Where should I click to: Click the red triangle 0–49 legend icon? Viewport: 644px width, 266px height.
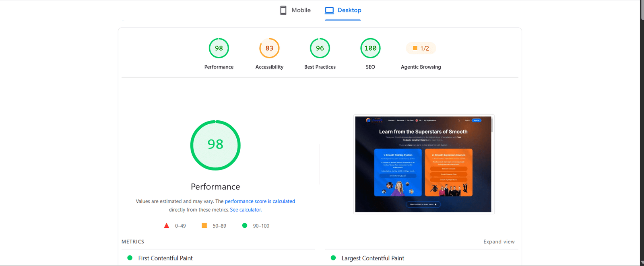167,226
